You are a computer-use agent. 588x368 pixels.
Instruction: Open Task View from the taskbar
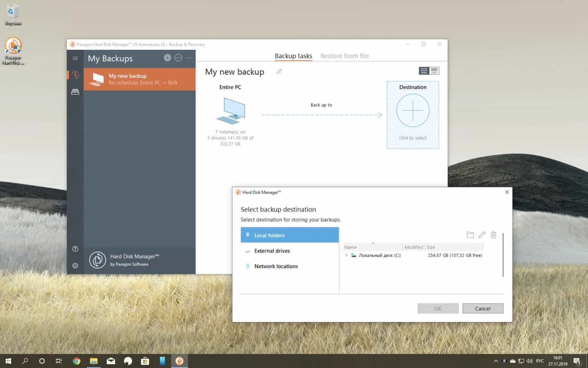pyautogui.click(x=59, y=361)
